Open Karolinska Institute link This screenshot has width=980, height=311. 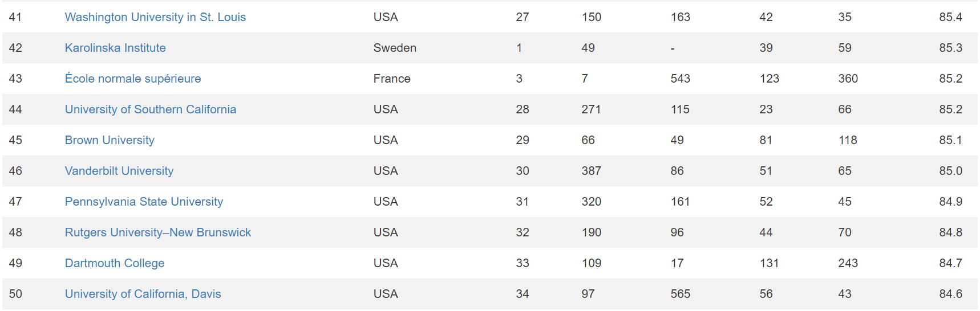115,48
